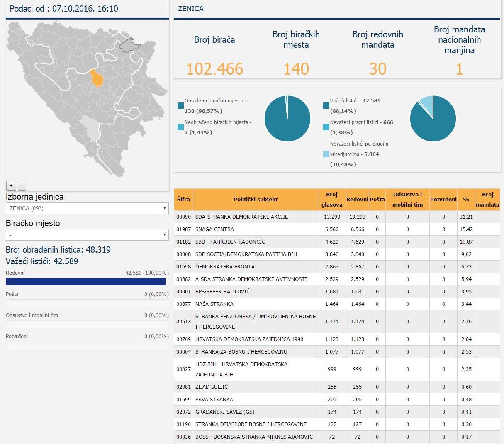This screenshot has width=504, height=444.
Task: Open the Izborna jedinica ZENICA (093) dropdown
Action: pos(87,208)
